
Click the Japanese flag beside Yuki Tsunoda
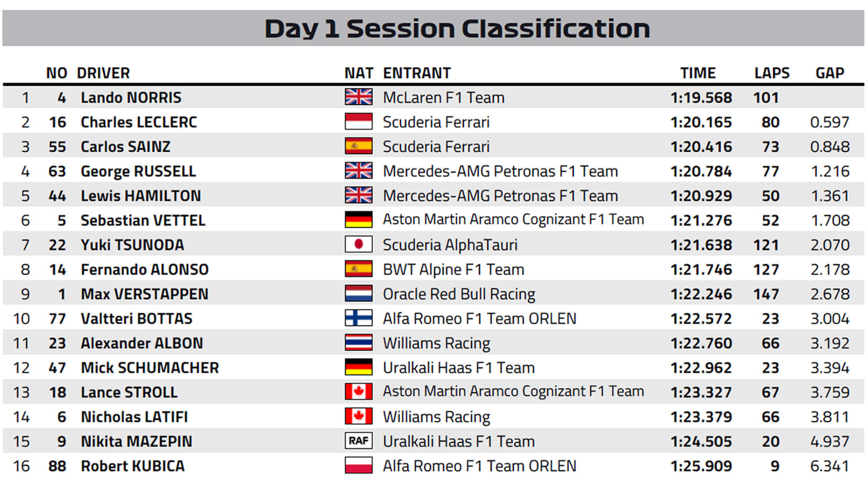358,244
